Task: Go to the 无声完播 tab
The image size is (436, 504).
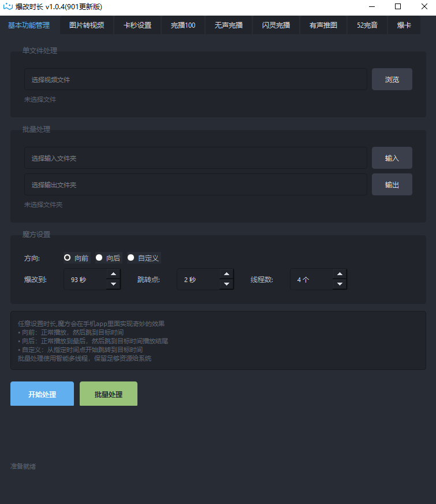Action: tap(229, 25)
